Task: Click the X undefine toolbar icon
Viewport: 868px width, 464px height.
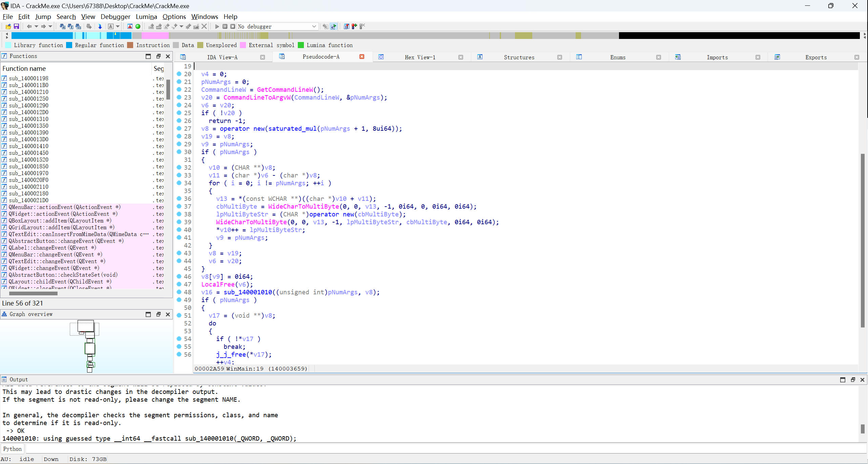Action: point(204,26)
